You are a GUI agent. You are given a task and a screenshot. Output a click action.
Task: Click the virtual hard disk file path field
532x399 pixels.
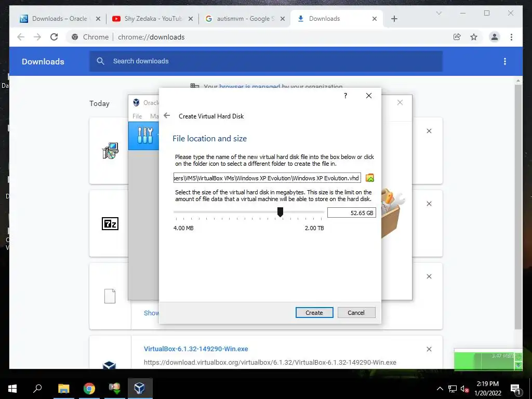click(267, 178)
